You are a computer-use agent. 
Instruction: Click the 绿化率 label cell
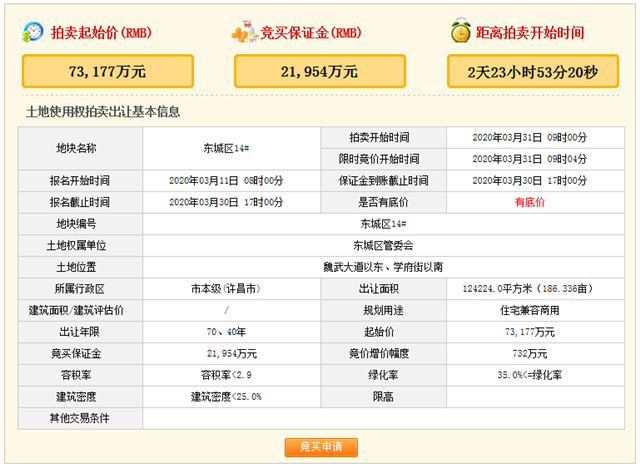[x=384, y=376]
